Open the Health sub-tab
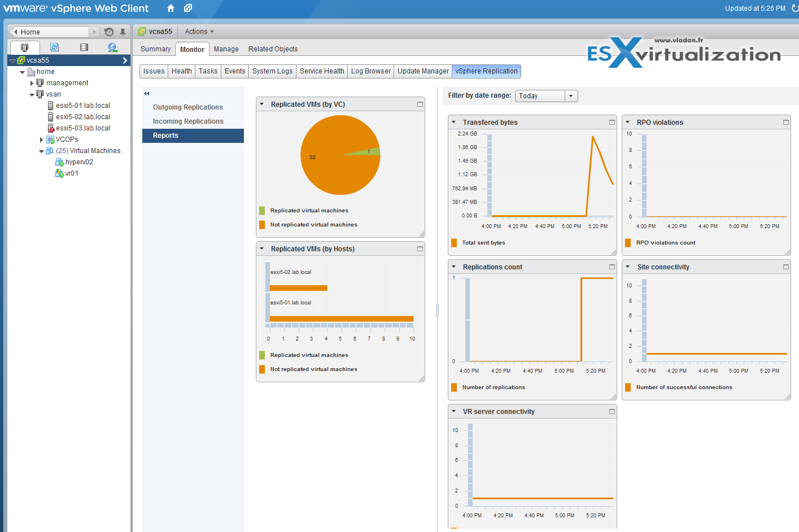Image resolution: width=799 pixels, height=532 pixels. click(x=182, y=71)
